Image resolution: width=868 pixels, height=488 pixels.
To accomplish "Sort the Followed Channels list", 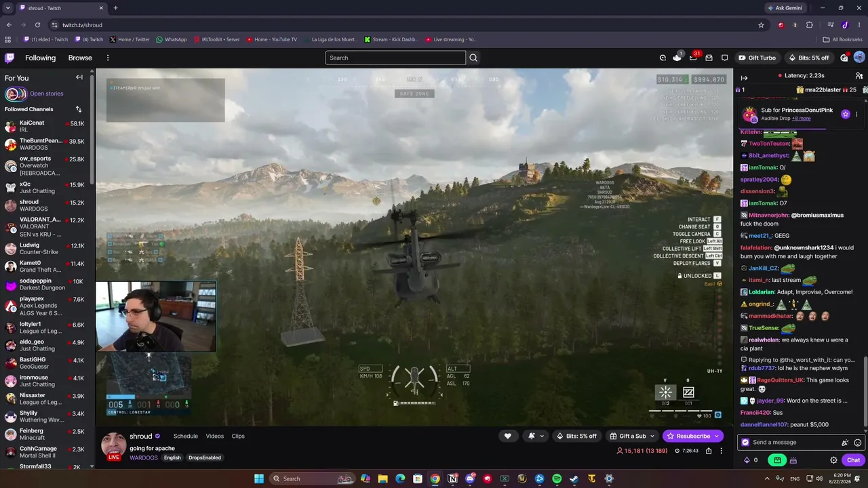I will click(79, 109).
